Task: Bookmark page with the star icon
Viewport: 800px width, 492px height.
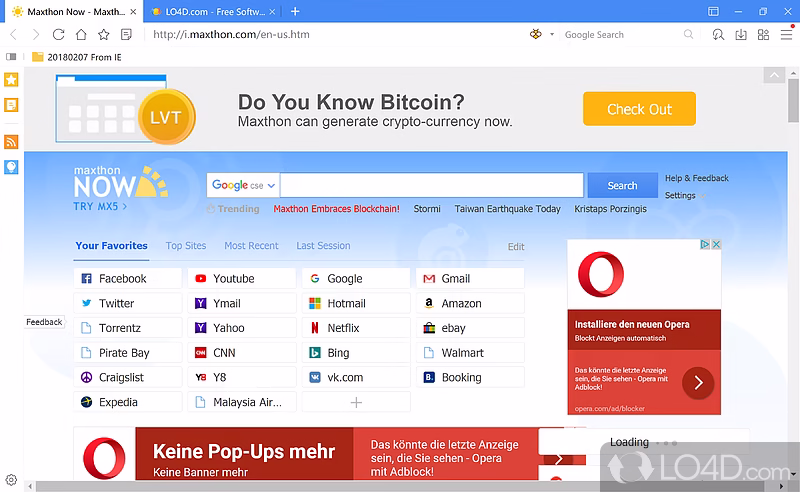Action: click(104, 34)
